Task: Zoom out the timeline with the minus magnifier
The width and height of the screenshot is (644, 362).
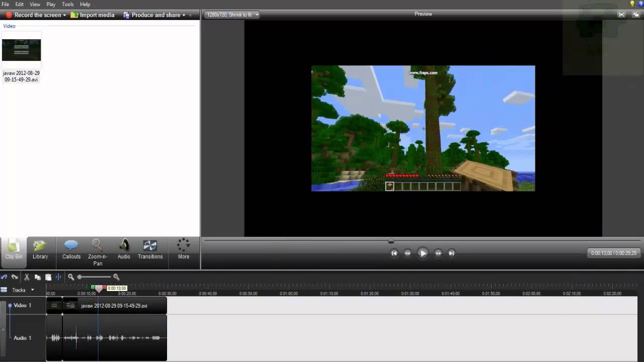Action: (71, 277)
